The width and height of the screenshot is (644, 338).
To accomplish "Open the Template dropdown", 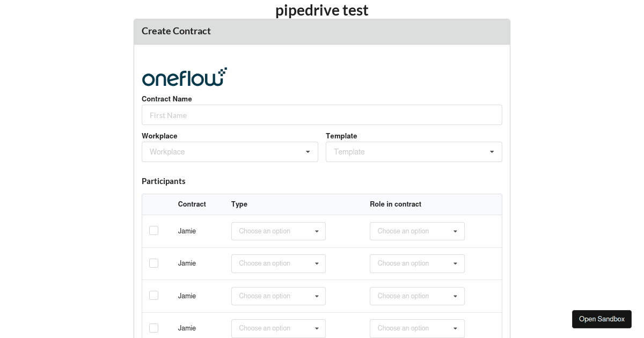I will pyautogui.click(x=413, y=152).
